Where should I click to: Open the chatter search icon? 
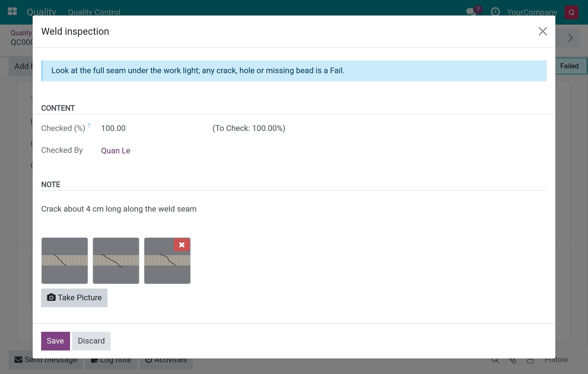coord(495,361)
